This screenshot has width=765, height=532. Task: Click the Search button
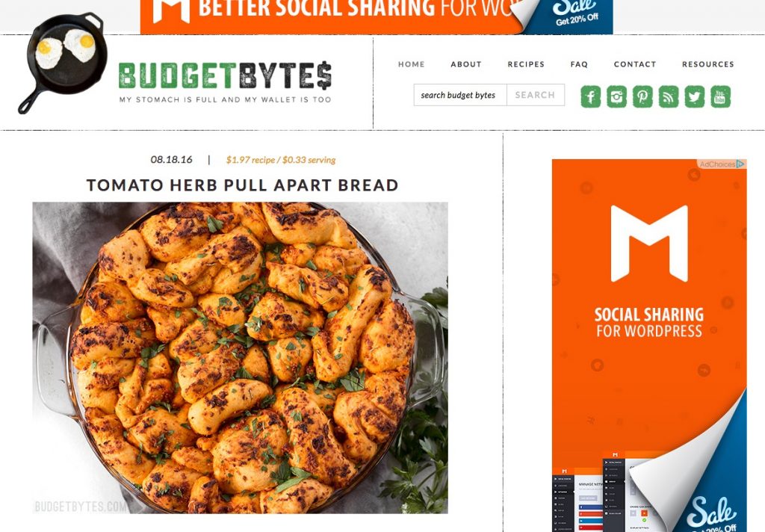(x=535, y=95)
